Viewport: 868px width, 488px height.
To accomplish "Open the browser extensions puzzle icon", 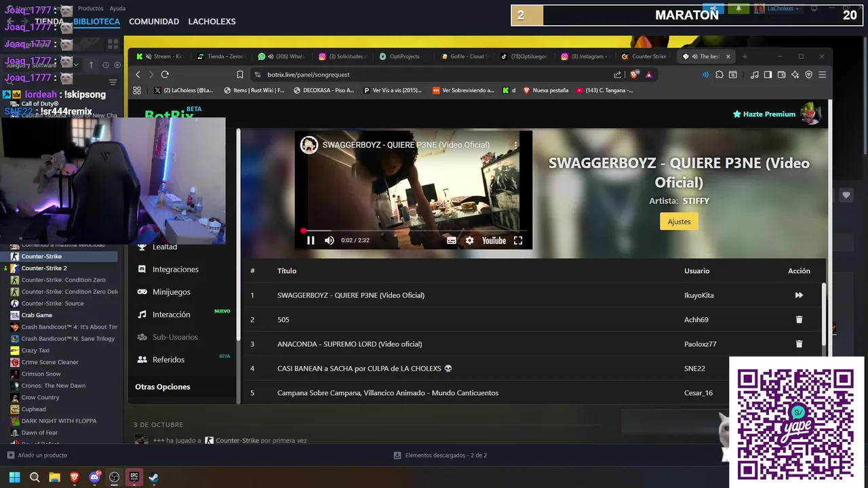I will (719, 75).
